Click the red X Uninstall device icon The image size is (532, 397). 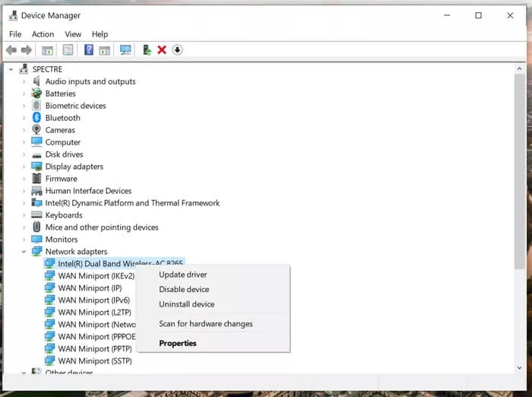(162, 50)
